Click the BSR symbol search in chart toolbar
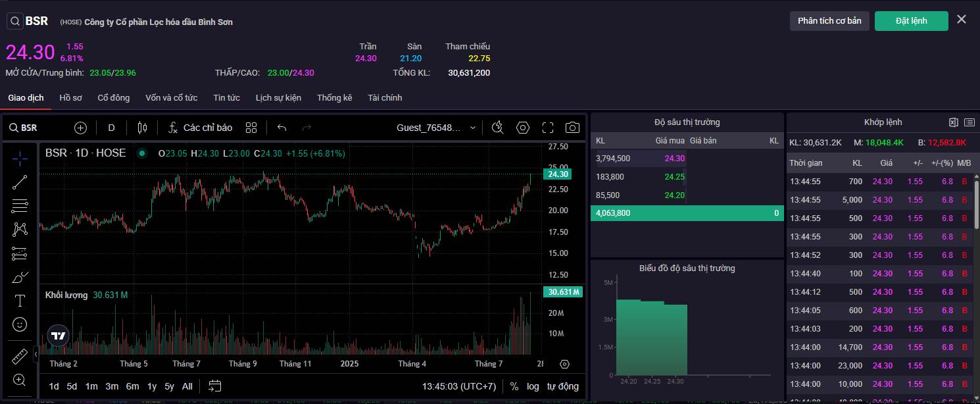 pos(23,128)
